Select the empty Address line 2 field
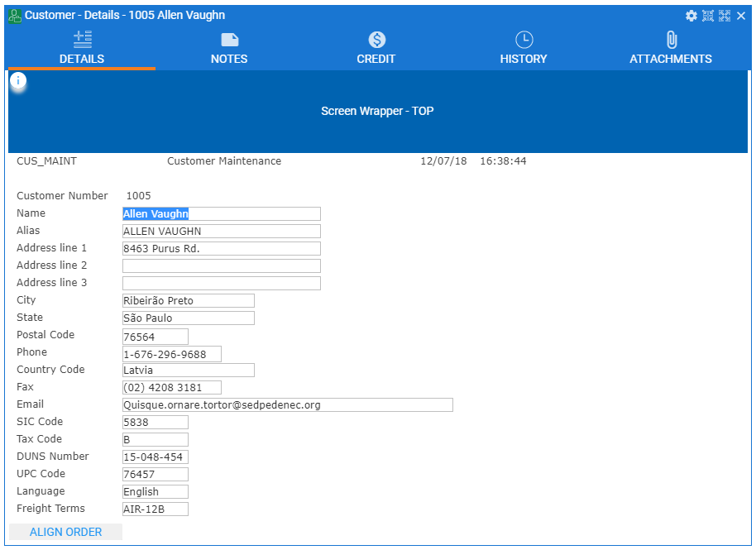756x550 pixels. pyautogui.click(x=221, y=266)
